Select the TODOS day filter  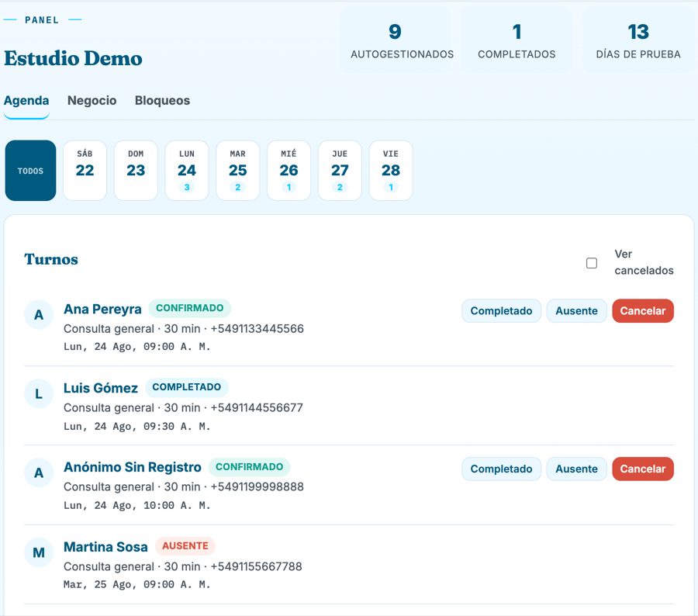point(31,171)
